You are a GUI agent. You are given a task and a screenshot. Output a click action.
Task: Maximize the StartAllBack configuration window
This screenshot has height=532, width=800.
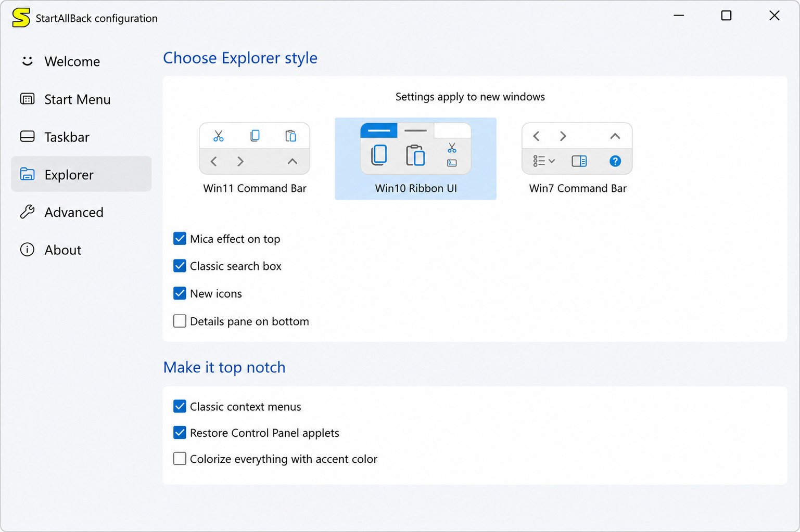(x=726, y=16)
